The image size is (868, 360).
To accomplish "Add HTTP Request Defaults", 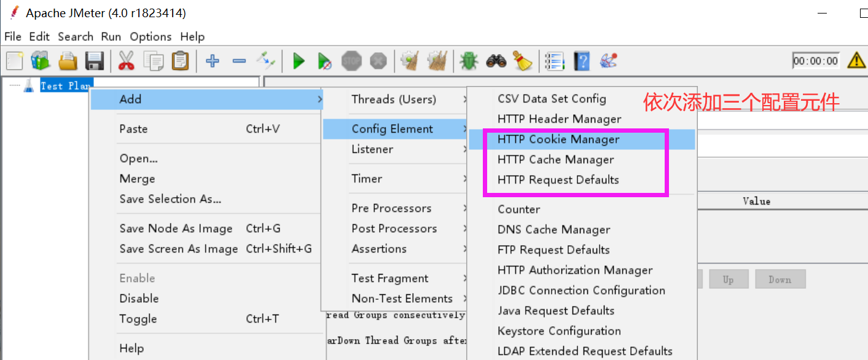I will [582, 180].
